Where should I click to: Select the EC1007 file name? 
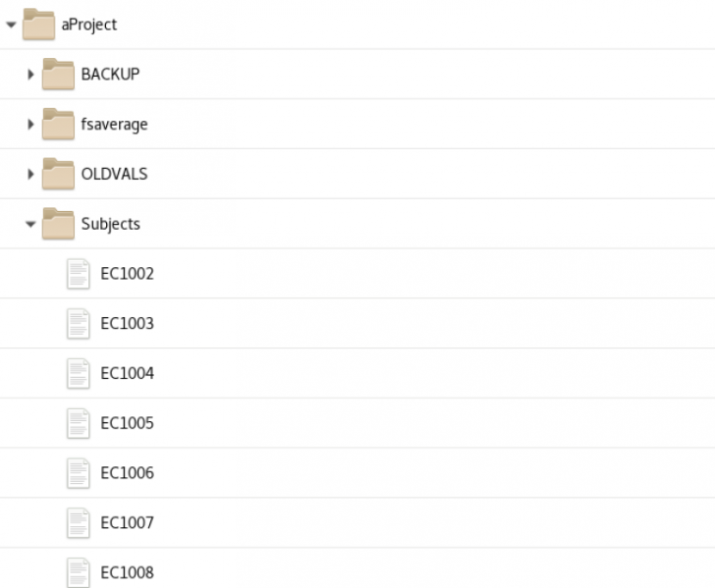(x=127, y=523)
